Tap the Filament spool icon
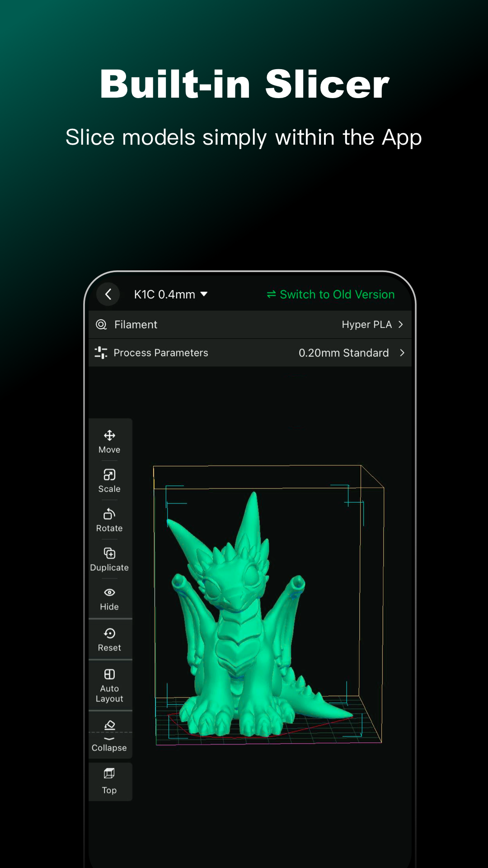488x868 pixels. click(x=101, y=325)
